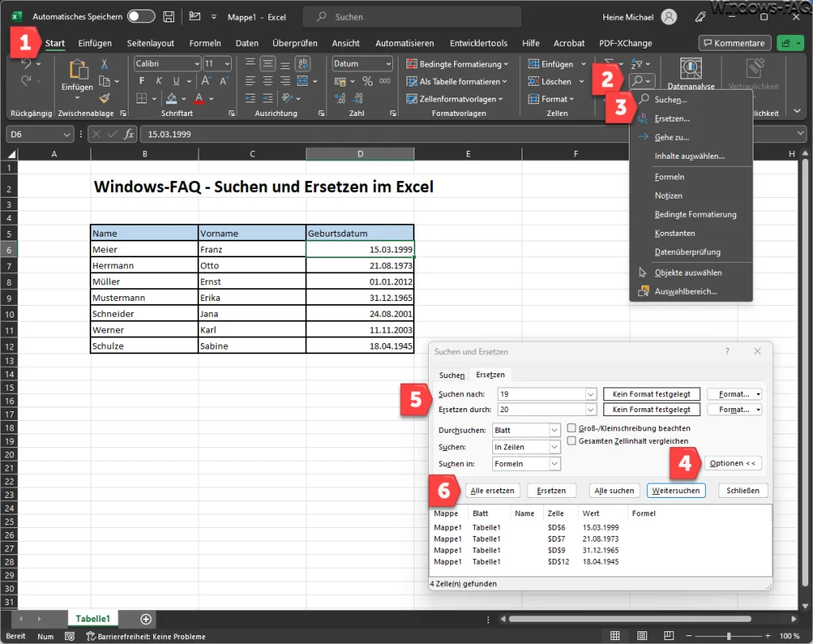Click the zoom slider in status bar
This screenshot has height=644, width=813.
coord(728,636)
